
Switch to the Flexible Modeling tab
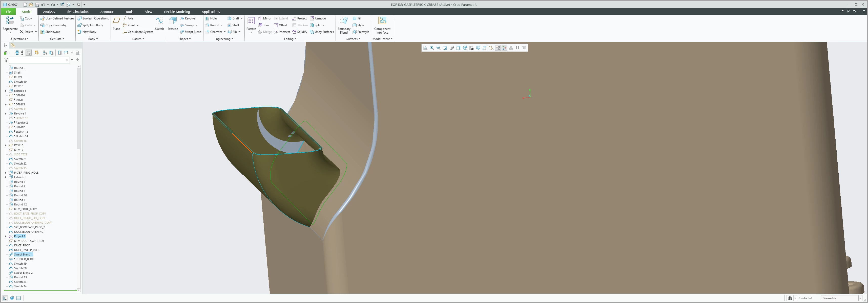pos(177,12)
